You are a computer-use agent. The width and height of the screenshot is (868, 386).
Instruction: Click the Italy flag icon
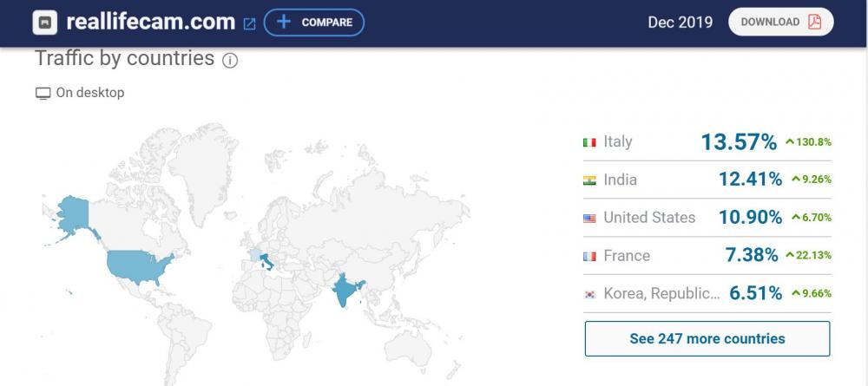(x=589, y=142)
